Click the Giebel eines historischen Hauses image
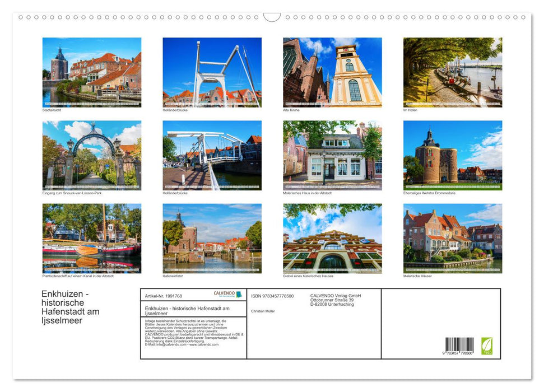The height and width of the screenshot is (392, 544). pyautogui.click(x=332, y=239)
